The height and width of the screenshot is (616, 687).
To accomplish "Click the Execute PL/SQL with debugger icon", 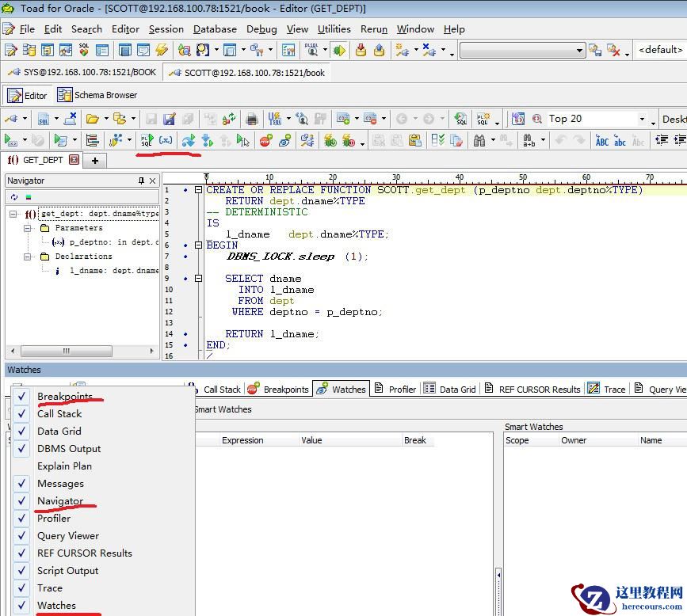I will [x=147, y=140].
